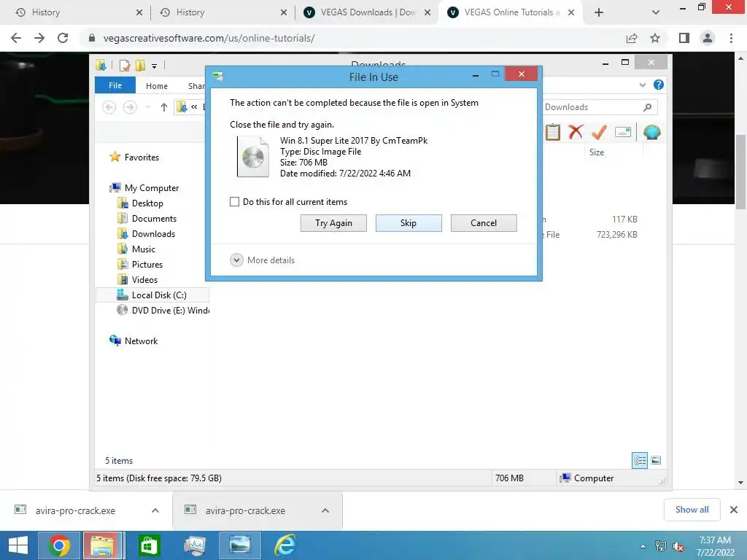Viewport: 747px width, 560px height.
Task: Show hidden system tray icons
Action: click(643, 546)
